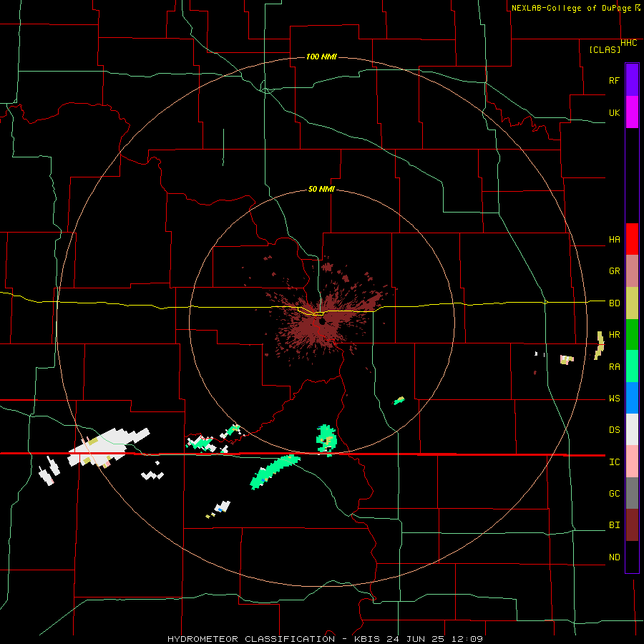Click the RA legend label
The width and height of the screenshot is (644, 644).
click(x=615, y=367)
